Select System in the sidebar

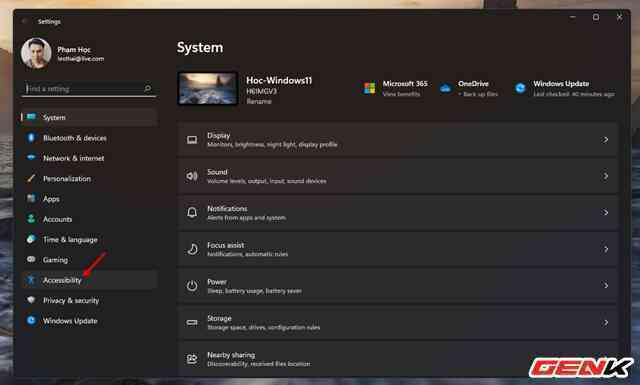pos(89,118)
